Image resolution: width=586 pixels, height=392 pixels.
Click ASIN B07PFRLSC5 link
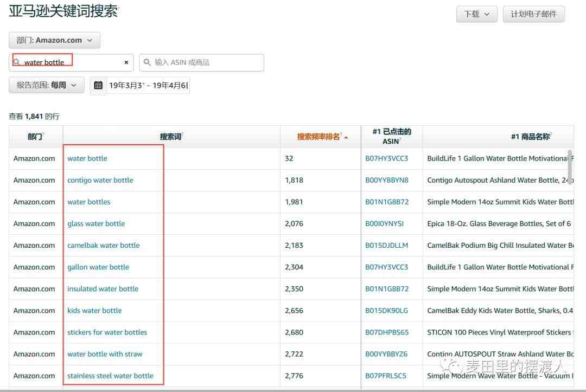pos(385,376)
